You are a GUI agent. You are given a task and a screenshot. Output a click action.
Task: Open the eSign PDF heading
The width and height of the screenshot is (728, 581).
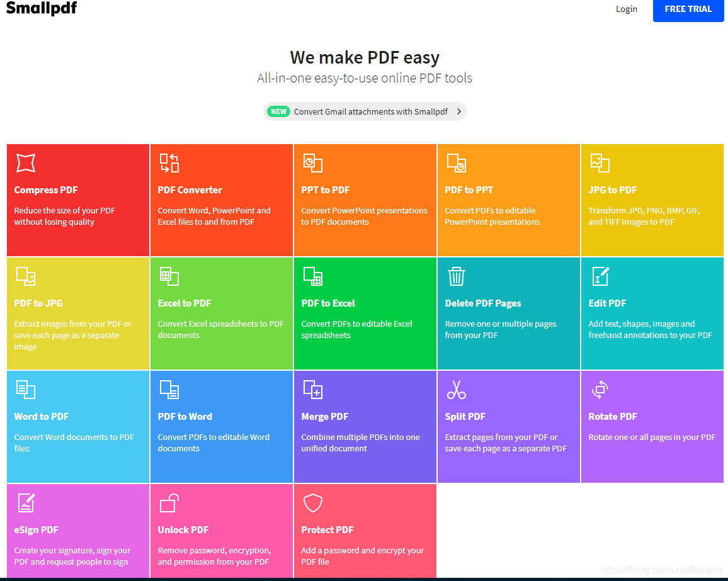coord(37,529)
